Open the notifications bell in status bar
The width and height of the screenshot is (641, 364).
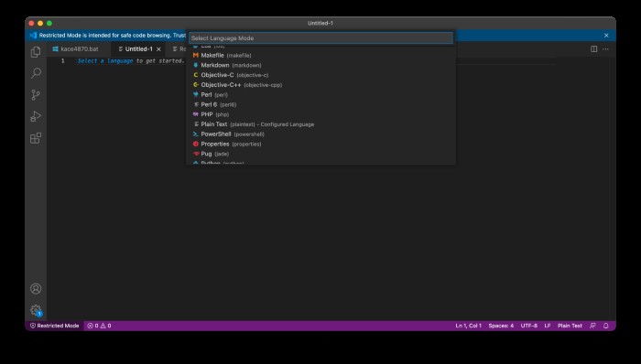606,326
